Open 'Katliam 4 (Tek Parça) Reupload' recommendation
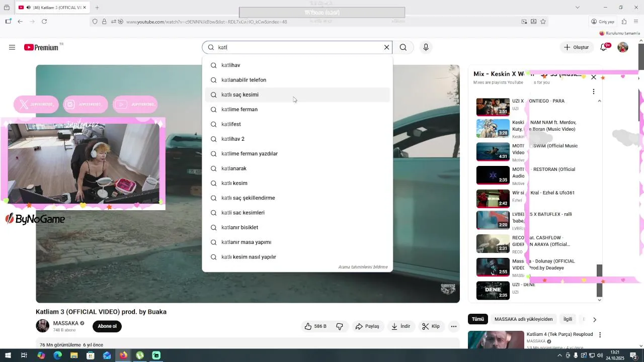 559,334
